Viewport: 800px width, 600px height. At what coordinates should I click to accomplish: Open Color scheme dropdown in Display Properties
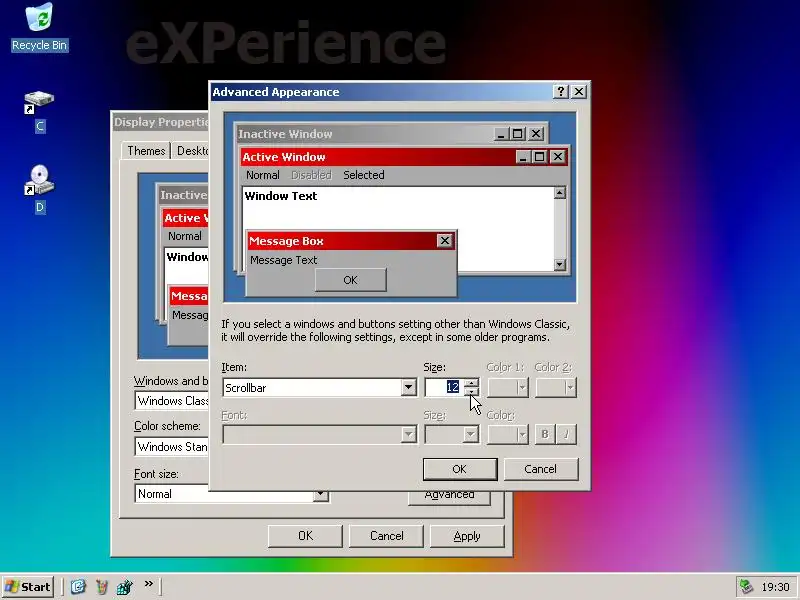pos(171,447)
